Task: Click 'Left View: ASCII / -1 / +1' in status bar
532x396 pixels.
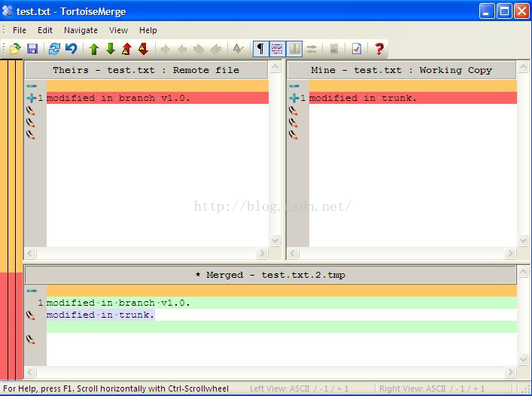Action: [x=299, y=388]
